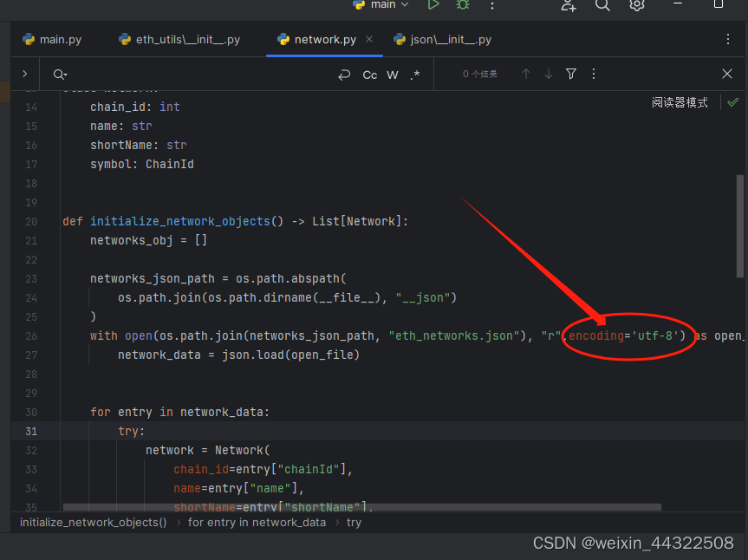The height and width of the screenshot is (560, 748).
Task: Open search history via the magnifier dropdown
Action: pos(58,74)
